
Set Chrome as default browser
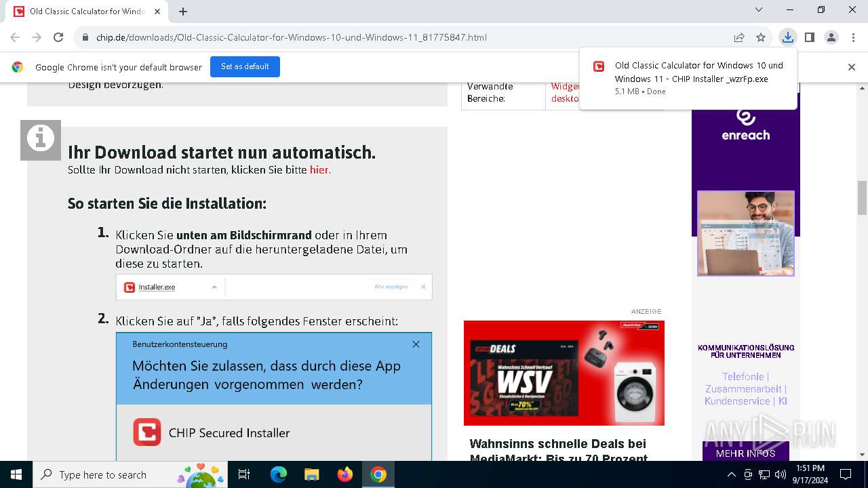coord(245,66)
